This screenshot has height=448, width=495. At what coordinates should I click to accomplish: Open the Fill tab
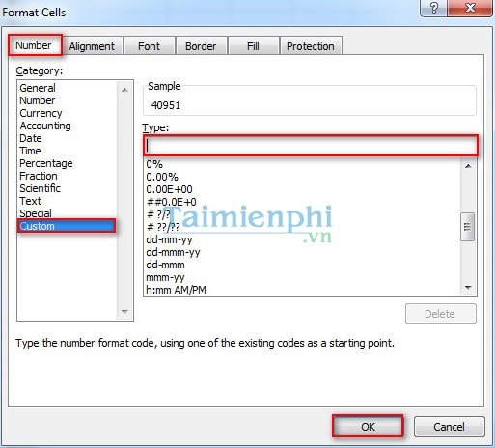[253, 46]
